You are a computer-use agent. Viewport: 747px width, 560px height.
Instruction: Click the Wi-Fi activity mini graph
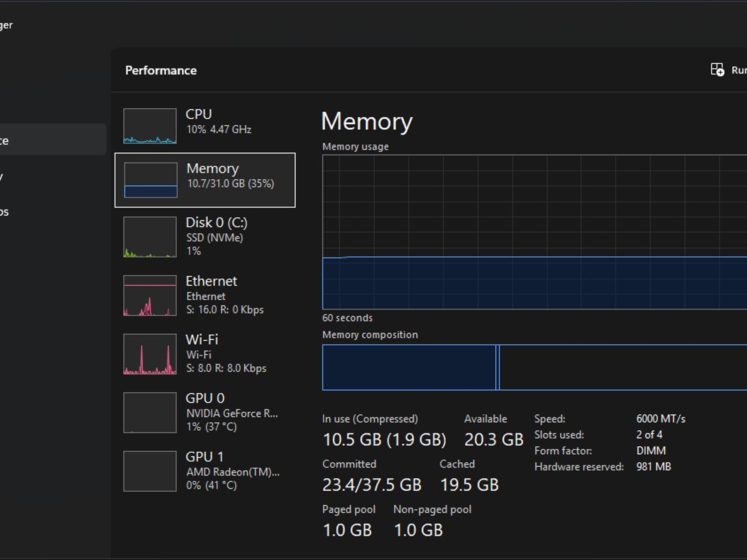150,354
